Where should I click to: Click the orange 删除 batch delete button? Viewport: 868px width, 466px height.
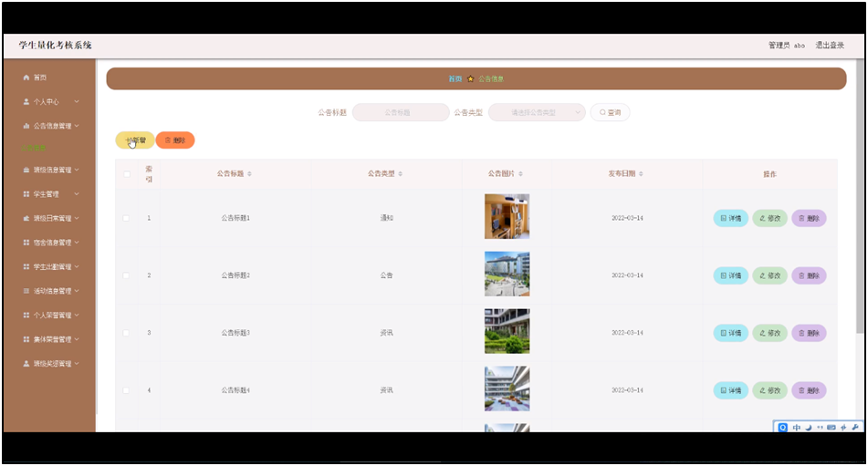(175, 140)
